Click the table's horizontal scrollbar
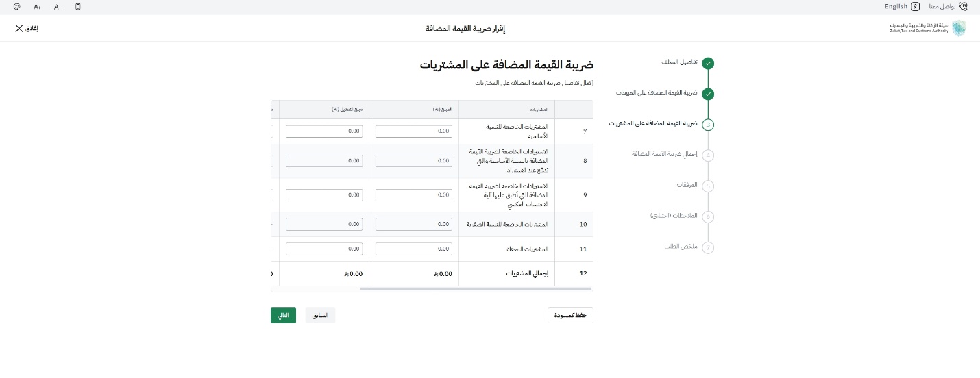This screenshot has width=980, height=378. [x=476, y=289]
